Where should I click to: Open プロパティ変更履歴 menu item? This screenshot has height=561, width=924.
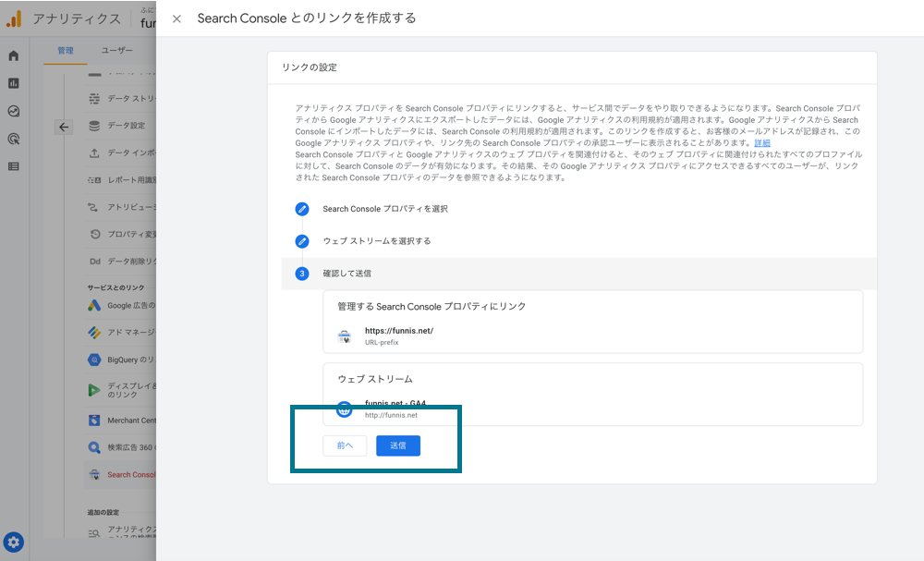point(122,235)
